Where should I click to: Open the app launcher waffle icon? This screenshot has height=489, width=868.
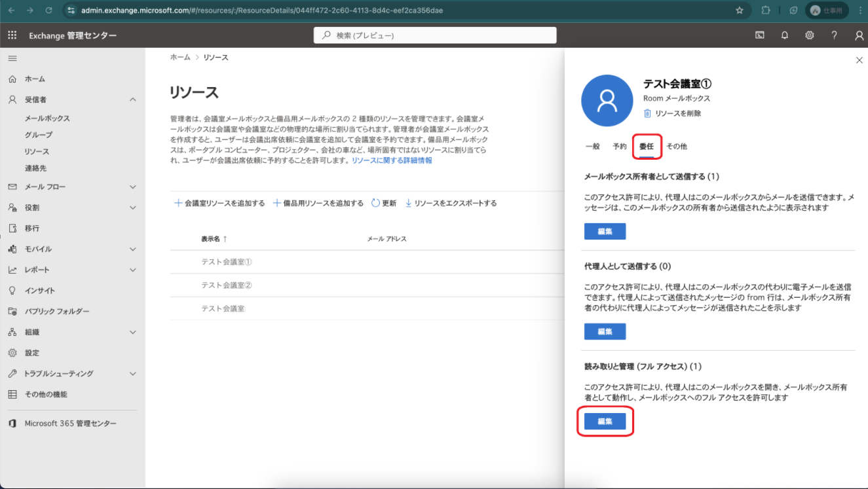[12, 35]
